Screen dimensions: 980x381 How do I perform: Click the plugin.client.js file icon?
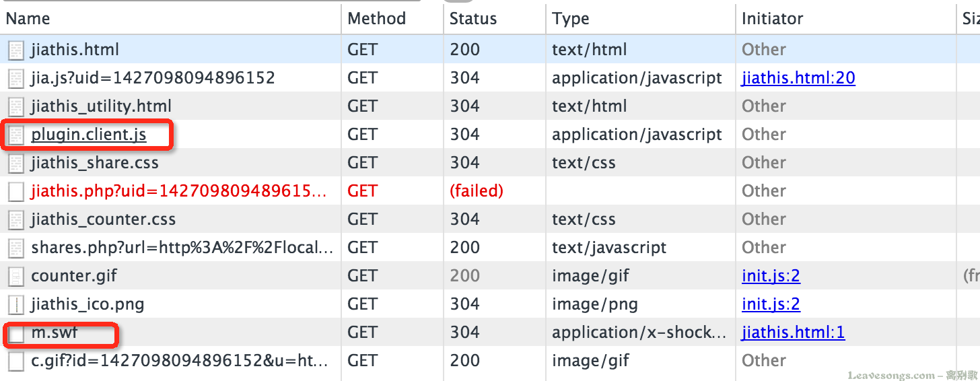click(x=16, y=135)
